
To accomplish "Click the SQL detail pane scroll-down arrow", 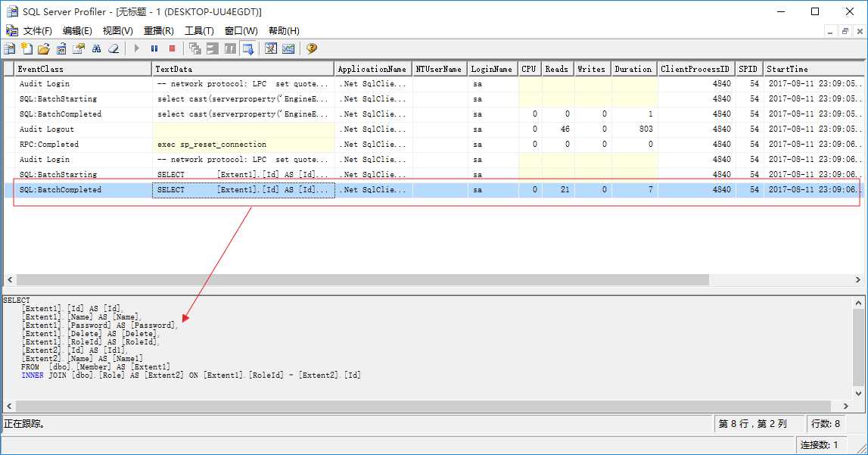I will [x=859, y=394].
